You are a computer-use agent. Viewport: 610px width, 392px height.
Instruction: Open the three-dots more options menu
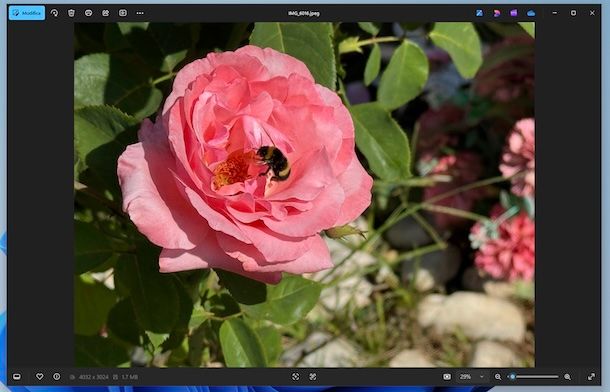point(140,13)
